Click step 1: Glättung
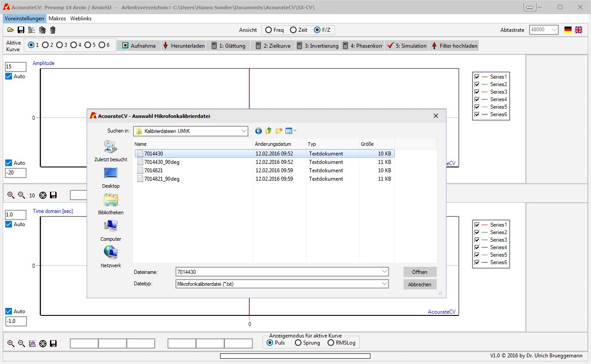This screenshot has width=591, height=364. [x=228, y=45]
